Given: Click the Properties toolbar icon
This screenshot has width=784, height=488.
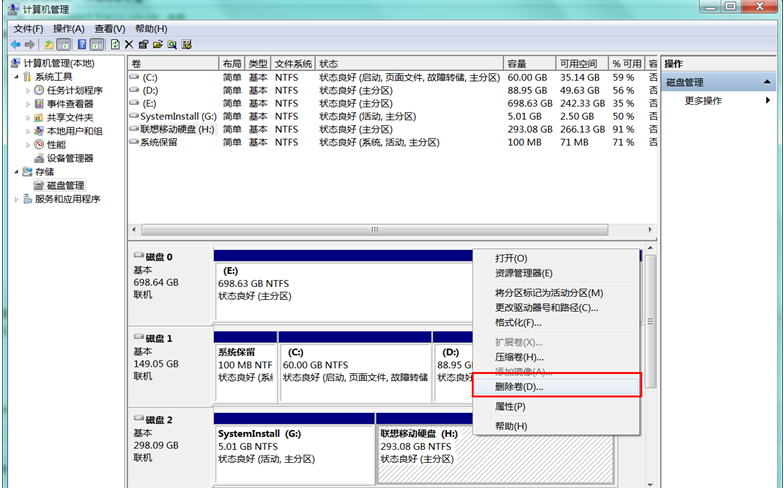Looking at the screenshot, I should click(x=143, y=45).
